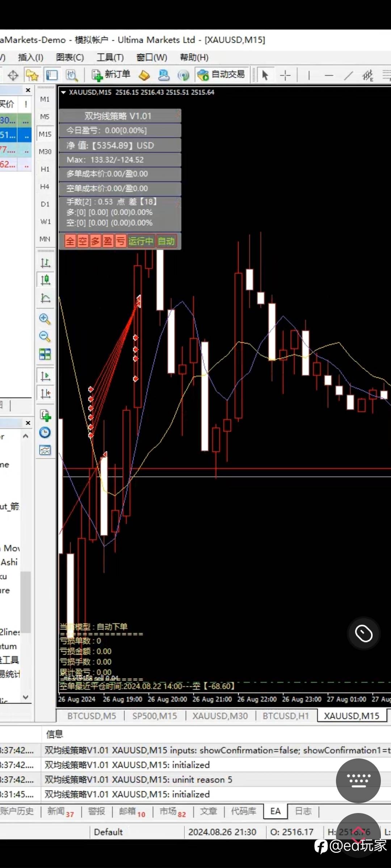Open the 帮助(H) menu

click(194, 57)
